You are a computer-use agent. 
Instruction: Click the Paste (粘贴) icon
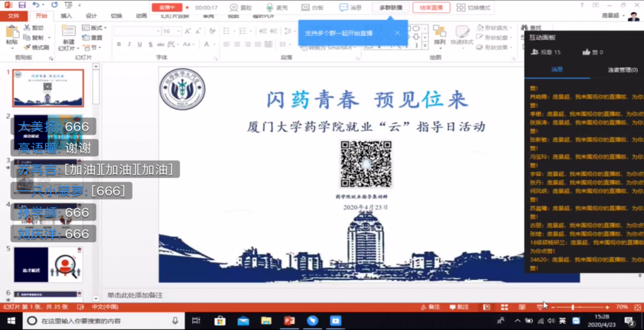(11, 34)
